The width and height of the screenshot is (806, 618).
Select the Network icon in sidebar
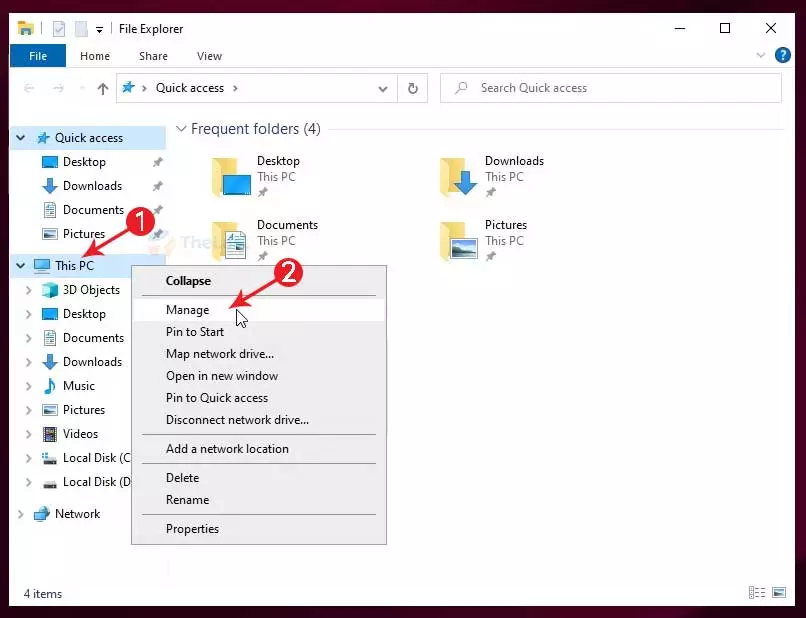coord(42,514)
